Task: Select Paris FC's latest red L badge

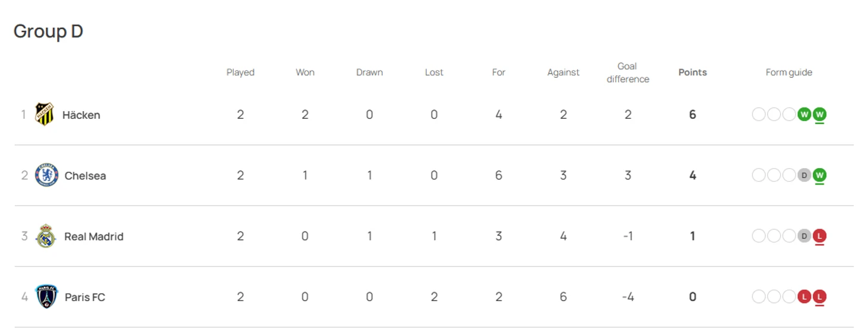Action: point(820,296)
